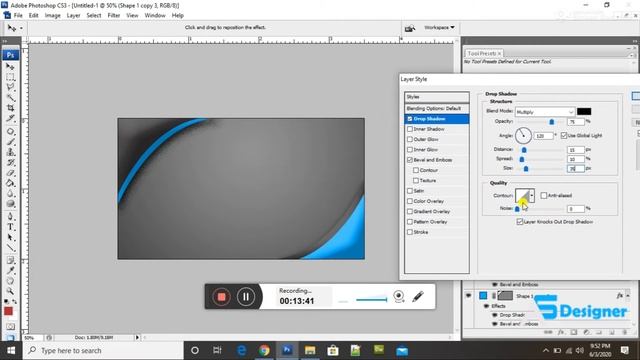Select the Healing Brush tool
The image size is (640, 360).
(x=10, y=131)
